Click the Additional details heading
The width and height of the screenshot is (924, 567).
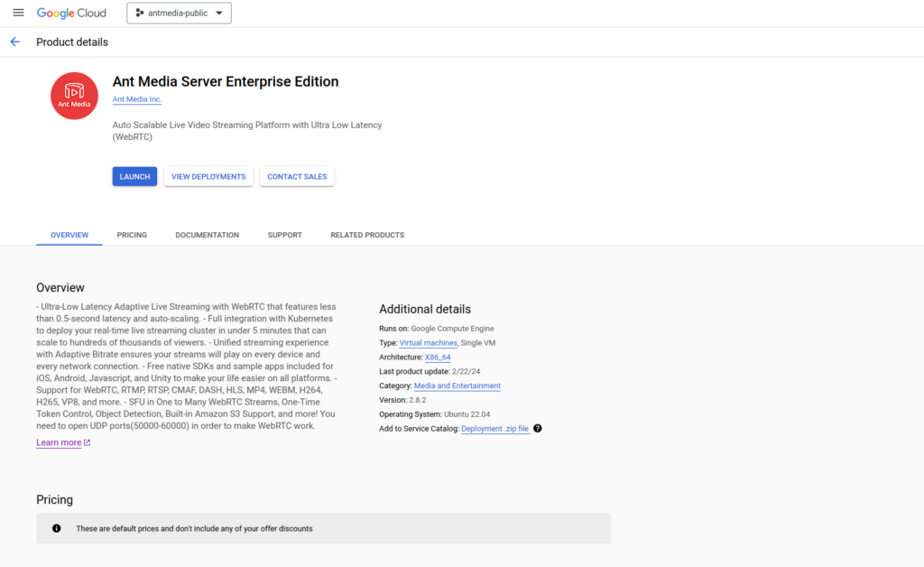pos(425,310)
